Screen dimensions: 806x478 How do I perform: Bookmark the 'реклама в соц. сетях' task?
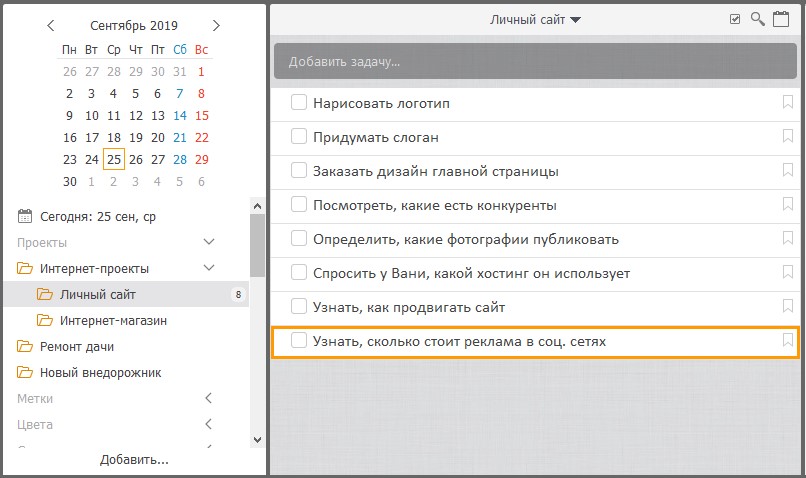pos(787,340)
